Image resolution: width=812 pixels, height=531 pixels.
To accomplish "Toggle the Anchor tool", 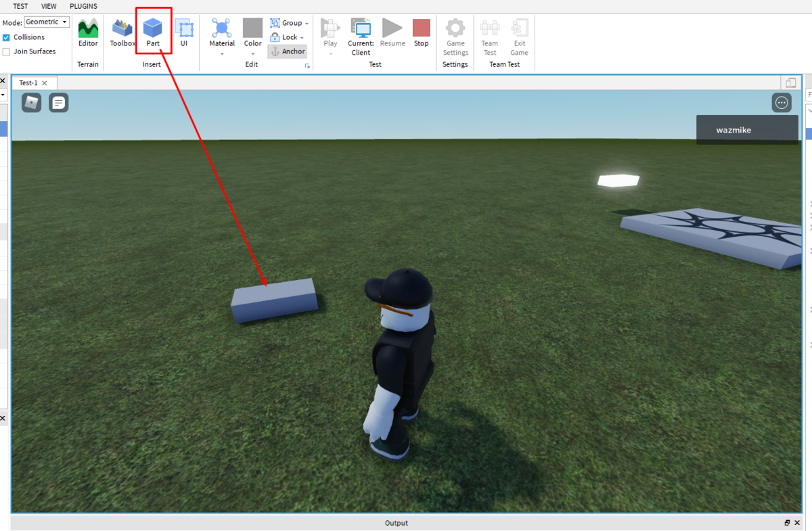I will click(288, 51).
